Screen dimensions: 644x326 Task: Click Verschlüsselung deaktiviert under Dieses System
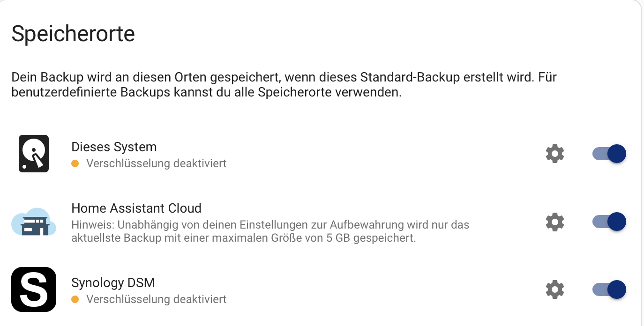coord(157,163)
